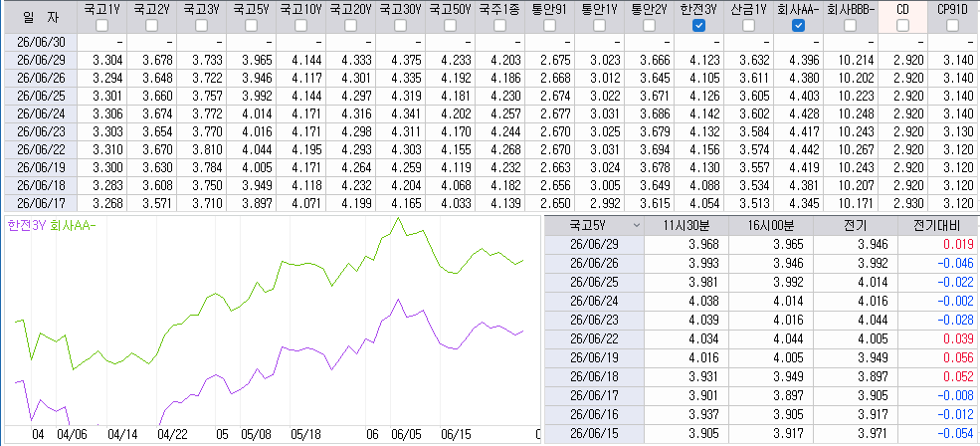The image size is (980, 446).
Task: Click the 0.019 change value in red
Action: (959, 244)
